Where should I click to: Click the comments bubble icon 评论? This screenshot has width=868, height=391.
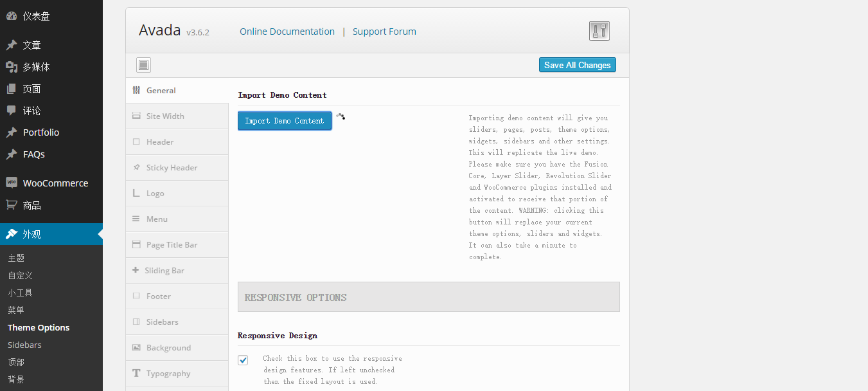(x=12, y=111)
